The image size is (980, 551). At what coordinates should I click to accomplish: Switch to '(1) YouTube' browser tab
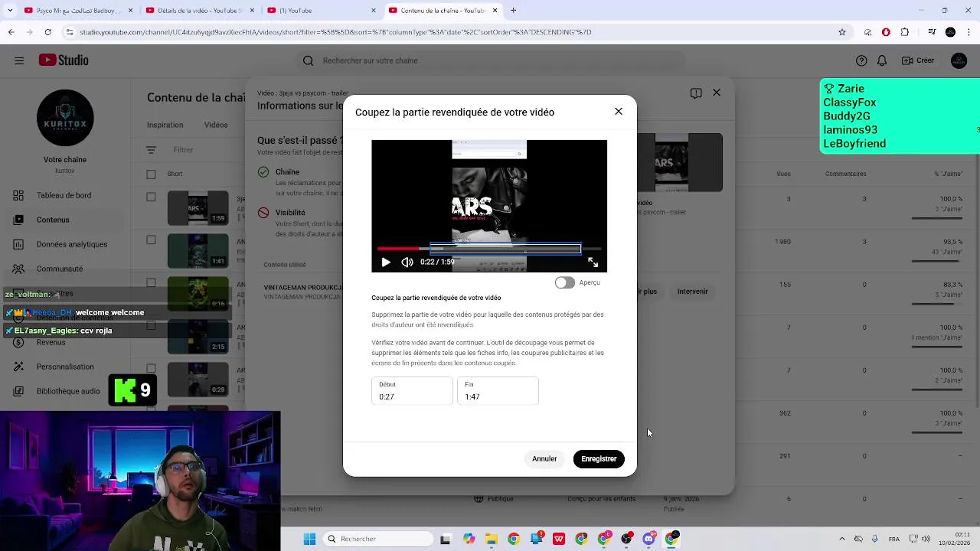coord(322,11)
